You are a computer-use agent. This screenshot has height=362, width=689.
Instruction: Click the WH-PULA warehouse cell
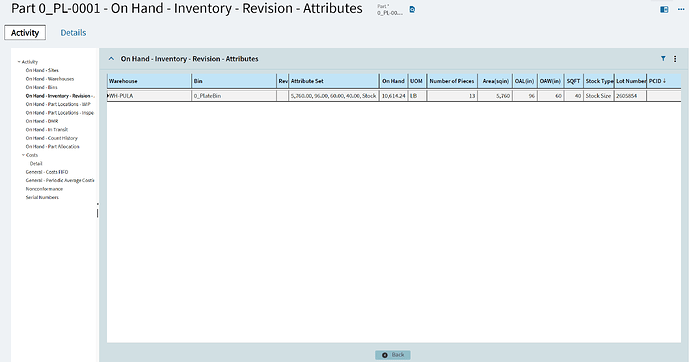pyautogui.click(x=149, y=96)
